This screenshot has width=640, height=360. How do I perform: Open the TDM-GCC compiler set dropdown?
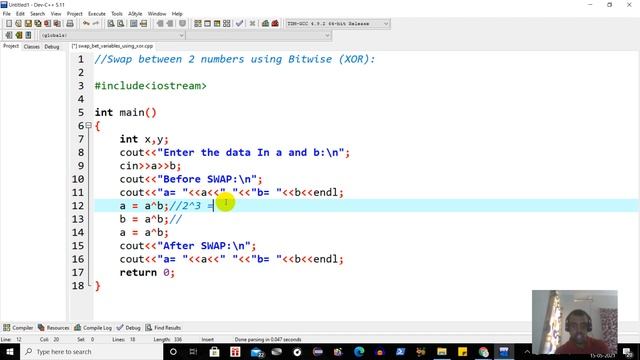point(338,24)
